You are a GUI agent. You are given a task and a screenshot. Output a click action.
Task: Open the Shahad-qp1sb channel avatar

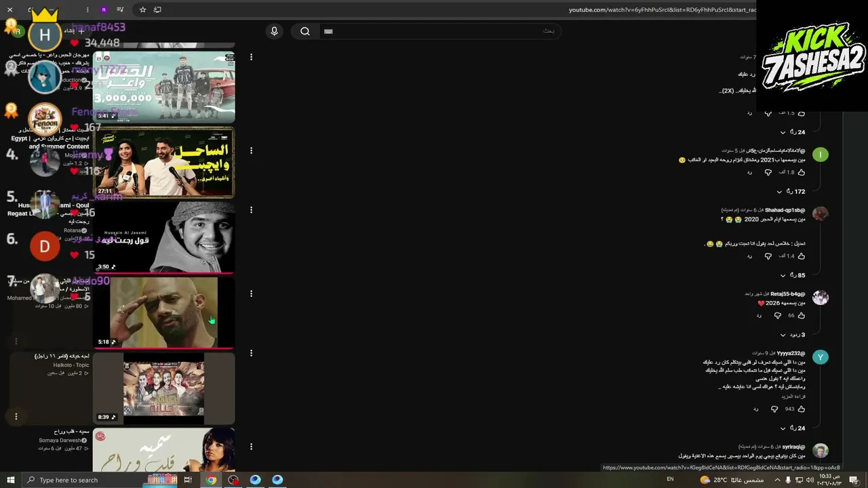(x=821, y=214)
